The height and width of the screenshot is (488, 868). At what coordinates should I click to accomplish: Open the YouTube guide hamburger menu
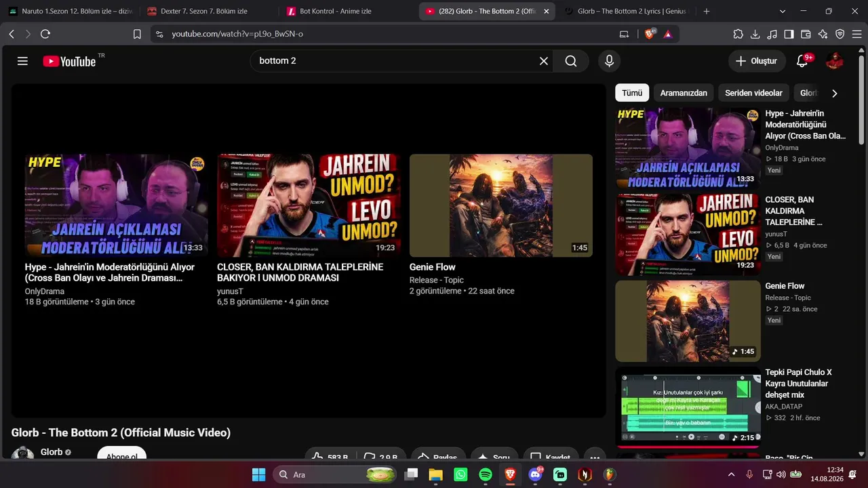point(22,61)
